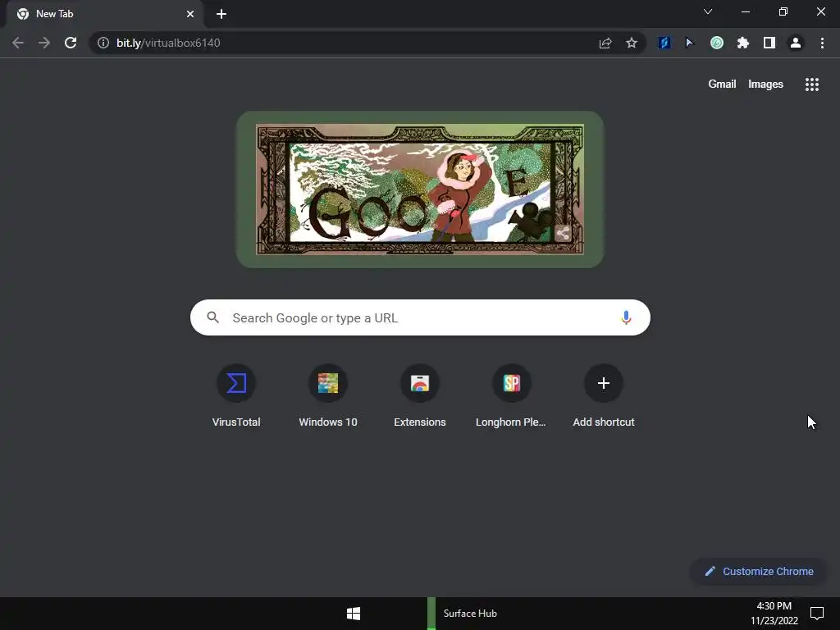Open the blue lightning extension icon
Image resolution: width=840 pixels, height=630 pixels.
[664, 43]
